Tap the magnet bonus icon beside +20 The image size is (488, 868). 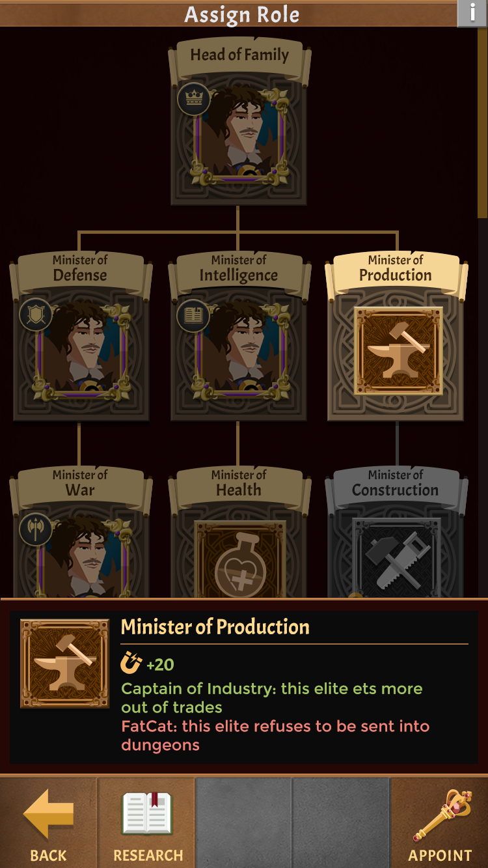[x=131, y=664]
